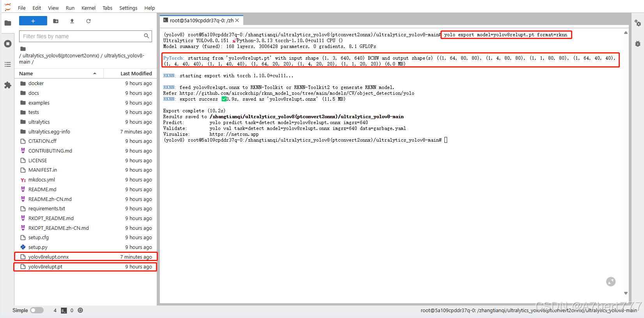Open the File Browser sidebar icon
644x318 pixels.
[8, 23]
